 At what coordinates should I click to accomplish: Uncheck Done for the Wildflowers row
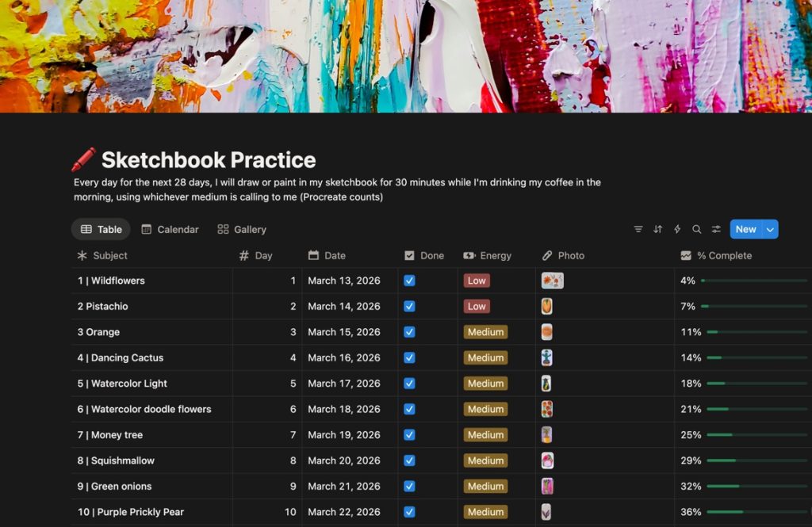pos(410,281)
